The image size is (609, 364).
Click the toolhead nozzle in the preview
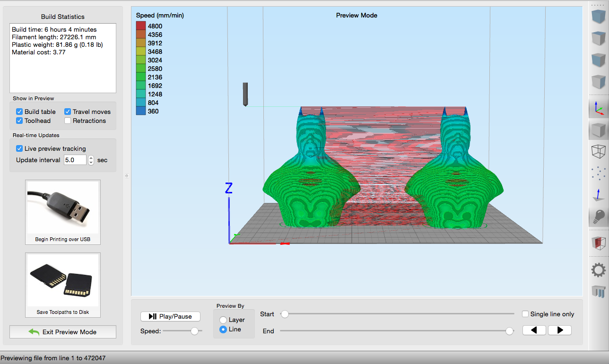(245, 94)
